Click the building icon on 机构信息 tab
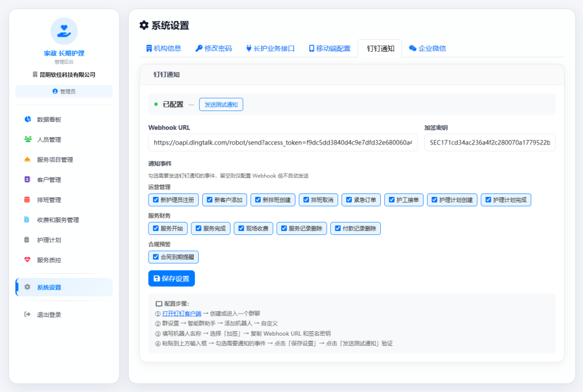Image resolution: width=583 pixels, height=392 pixels. pos(149,48)
